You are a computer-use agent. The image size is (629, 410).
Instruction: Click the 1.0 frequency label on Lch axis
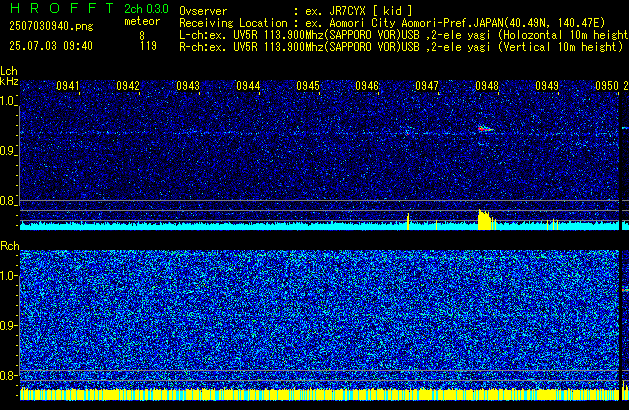pyautogui.click(x=8, y=101)
